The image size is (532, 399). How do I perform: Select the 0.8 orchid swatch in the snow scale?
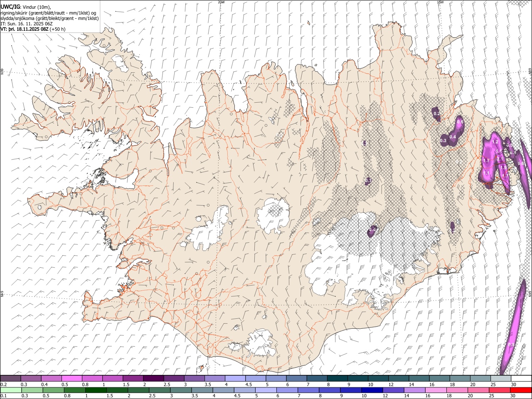92,378
